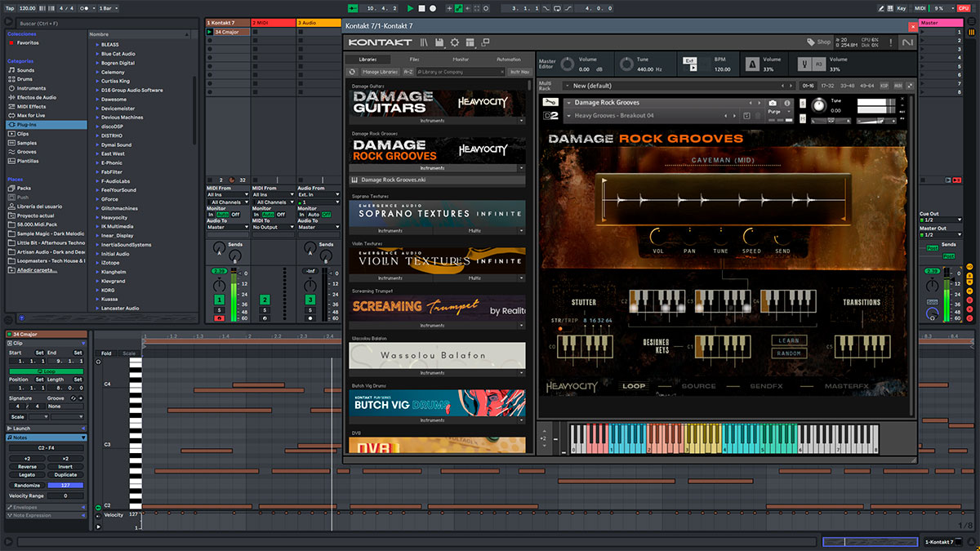Click the instrument wrench edit icon
The height and width of the screenshot is (551, 980).
[550, 103]
